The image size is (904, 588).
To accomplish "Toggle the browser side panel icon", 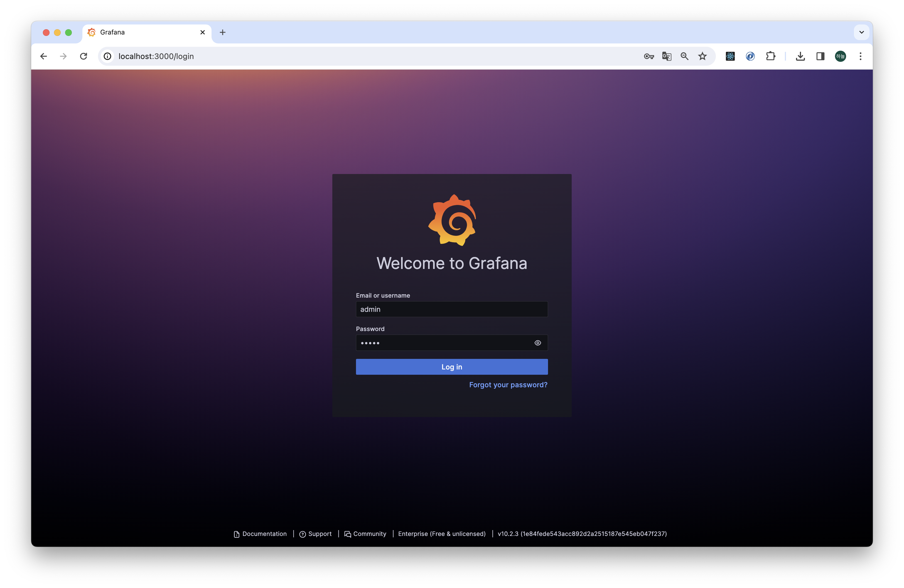I will 821,56.
